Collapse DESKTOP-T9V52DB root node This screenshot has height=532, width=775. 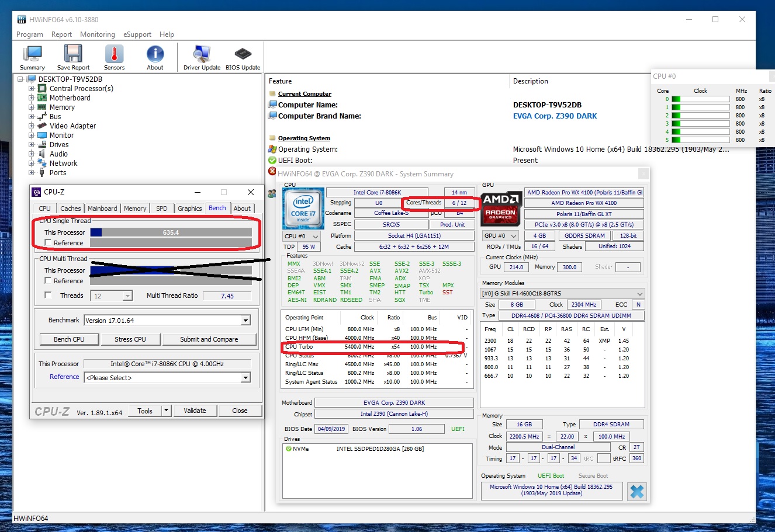coord(20,79)
